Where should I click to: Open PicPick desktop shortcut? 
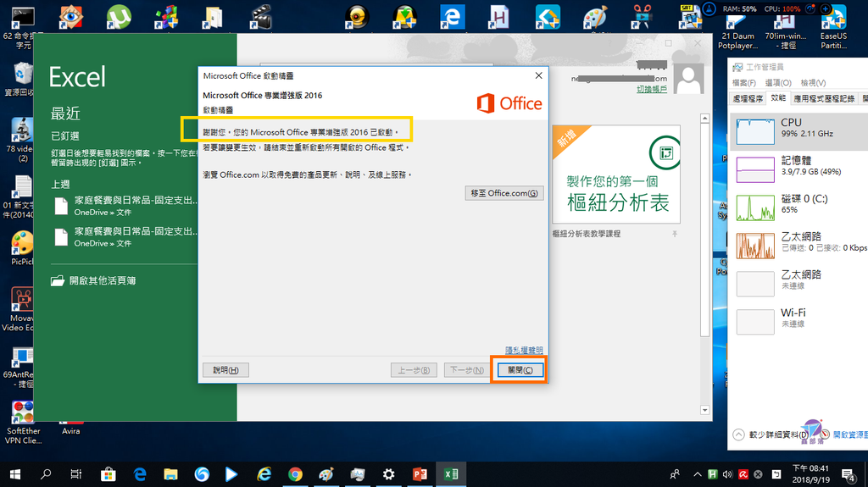pos(21,248)
